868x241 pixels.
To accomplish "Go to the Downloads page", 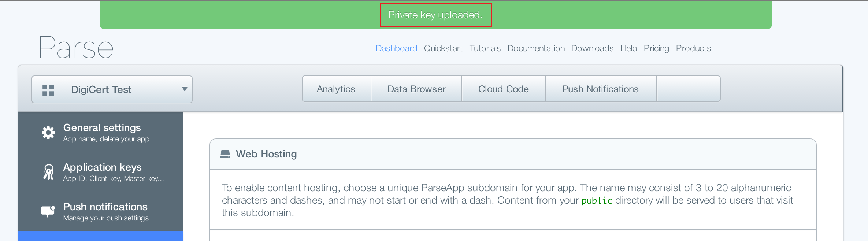I will tap(592, 48).
